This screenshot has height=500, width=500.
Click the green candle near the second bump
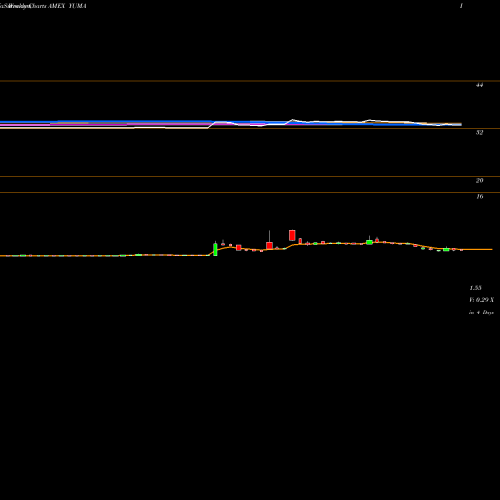pyautogui.click(x=369, y=241)
